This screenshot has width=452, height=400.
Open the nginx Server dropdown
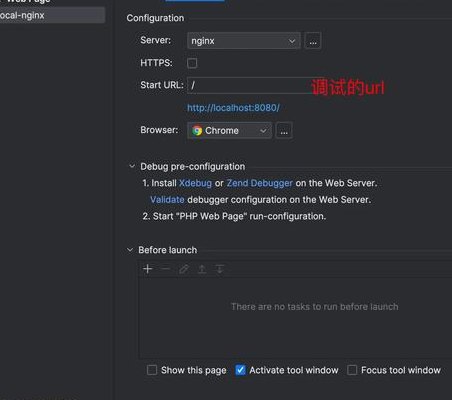click(x=244, y=41)
